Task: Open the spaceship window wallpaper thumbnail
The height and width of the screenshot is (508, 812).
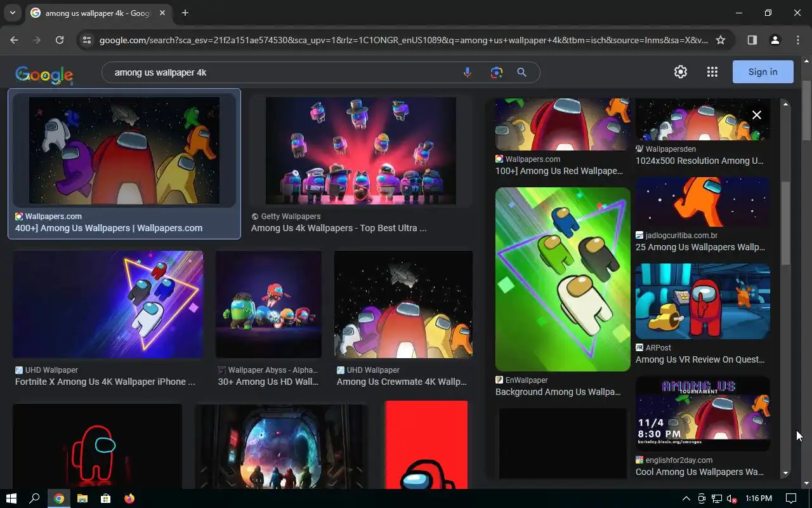Action: [x=281, y=446]
